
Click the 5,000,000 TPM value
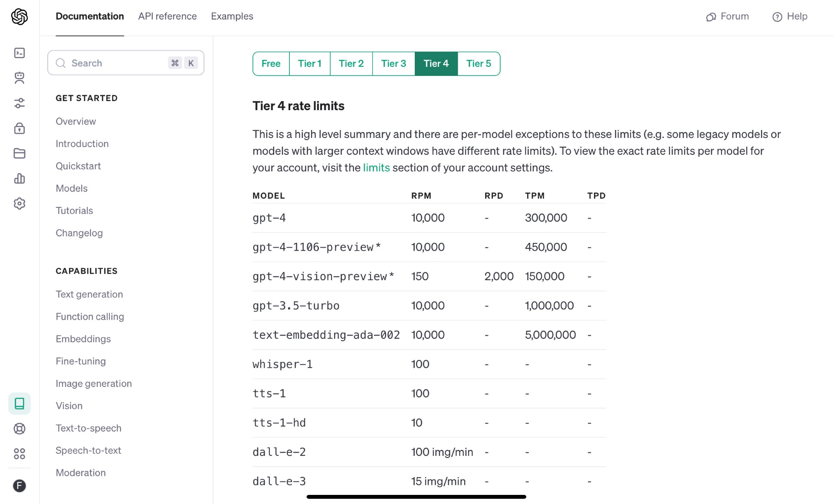550,335
